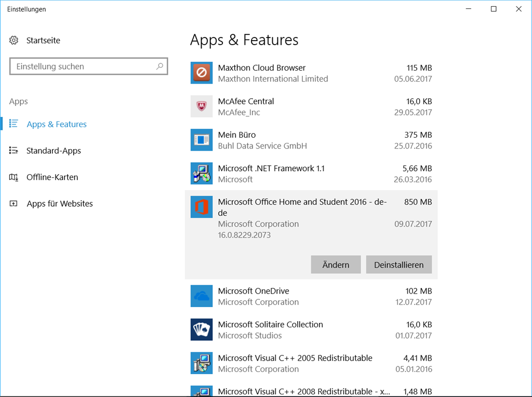532x397 pixels.
Task: Click the Standard-Apps sidebar icon
Action: (14, 150)
